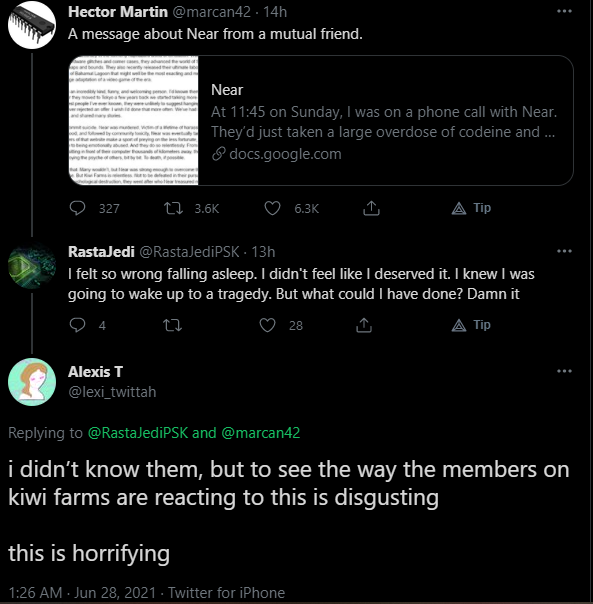The width and height of the screenshot is (593, 604).
Task: Open more options on Hector Martin's tweet
Action: (564, 11)
